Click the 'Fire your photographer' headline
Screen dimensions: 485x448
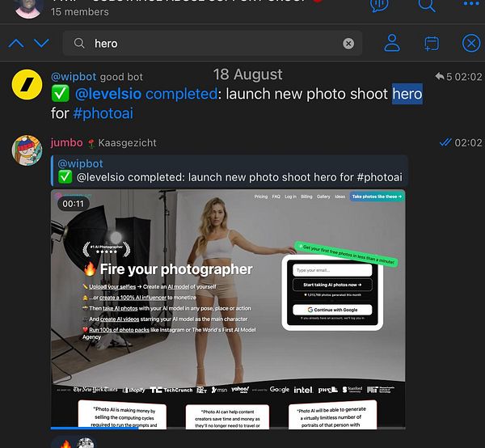pos(176,269)
